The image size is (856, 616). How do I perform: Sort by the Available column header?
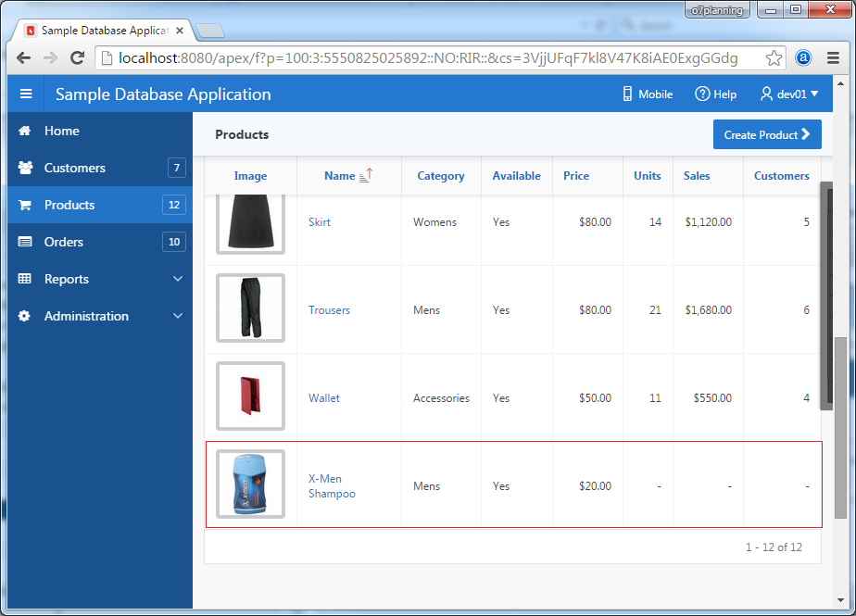[x=516, y=175]
